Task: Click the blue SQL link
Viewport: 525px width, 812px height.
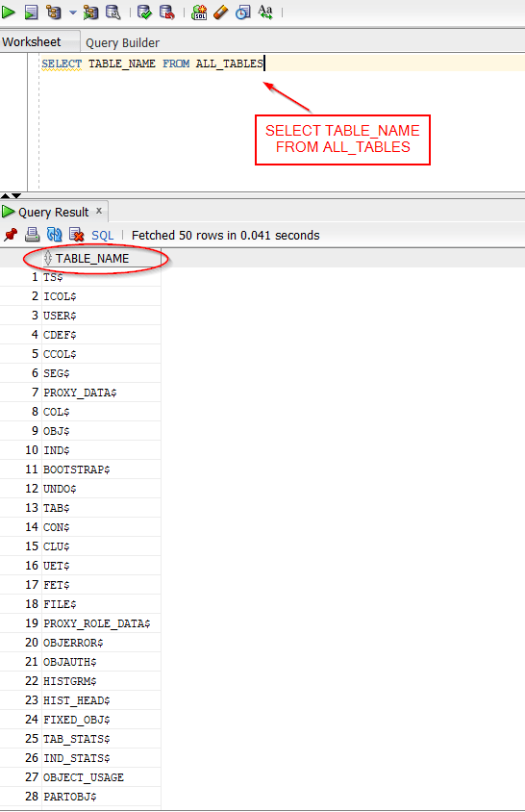Action: (103, 236)
